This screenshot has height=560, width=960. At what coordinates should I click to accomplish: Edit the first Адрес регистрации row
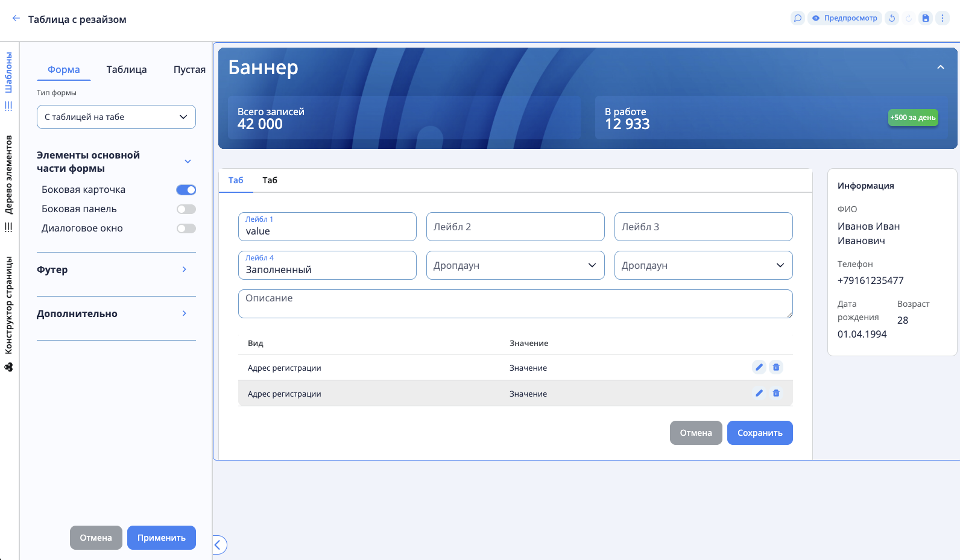[759, 367]
